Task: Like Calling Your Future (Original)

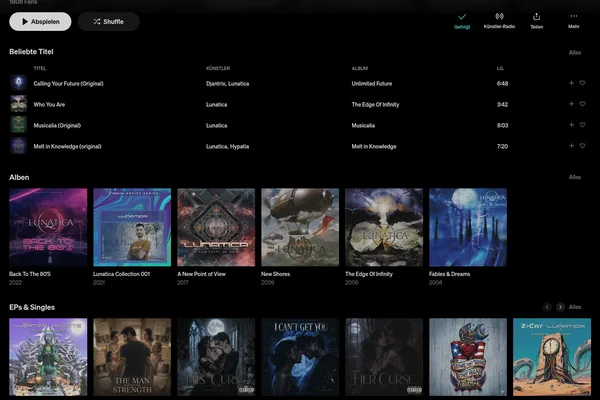Action: tap(582, 83)
